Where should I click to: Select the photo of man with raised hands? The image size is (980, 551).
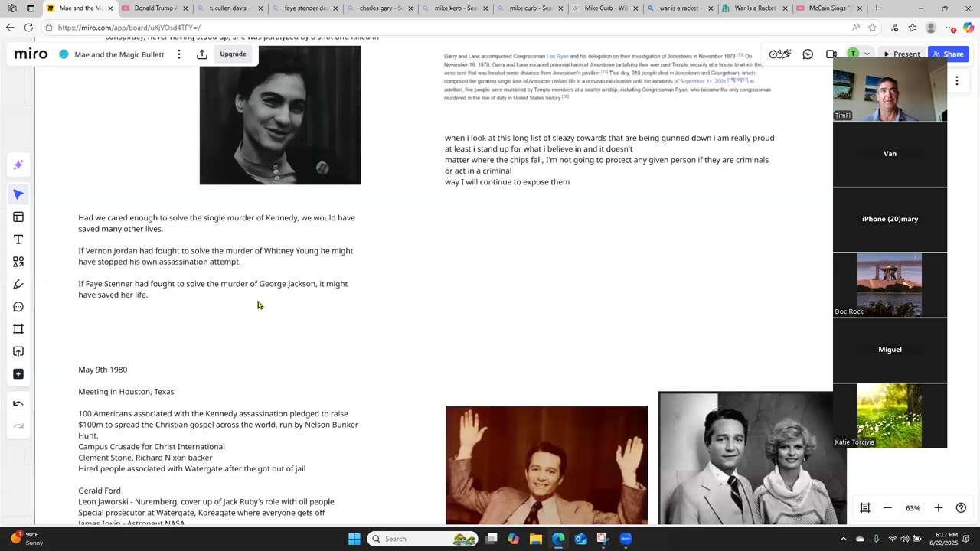tap(547, 465)
